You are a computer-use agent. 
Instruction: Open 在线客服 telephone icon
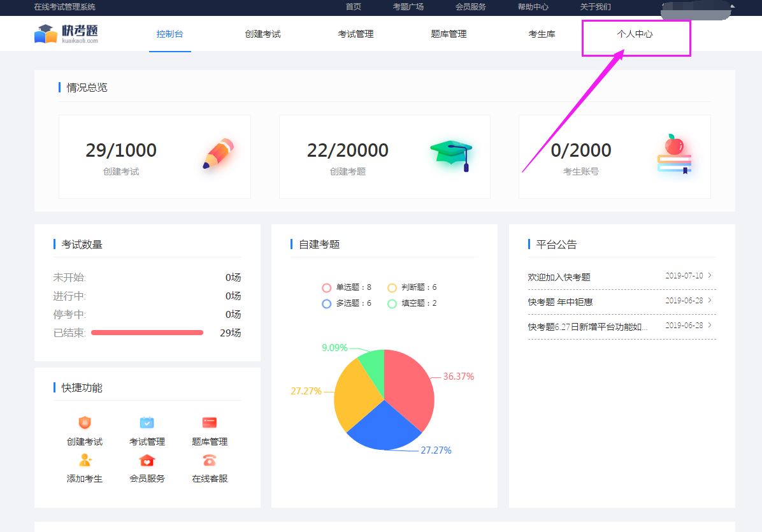point(210,460)
